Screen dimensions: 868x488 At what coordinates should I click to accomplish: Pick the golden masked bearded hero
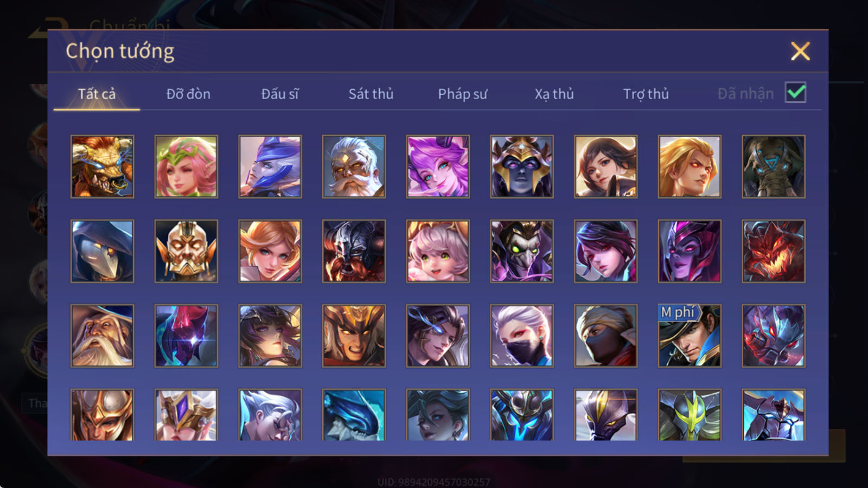point(186,251)
